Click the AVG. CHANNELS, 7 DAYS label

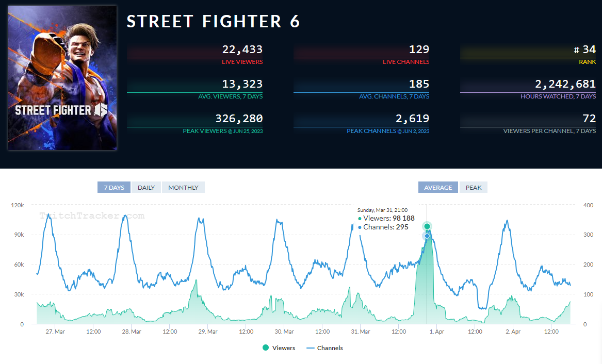click(394, 96)
